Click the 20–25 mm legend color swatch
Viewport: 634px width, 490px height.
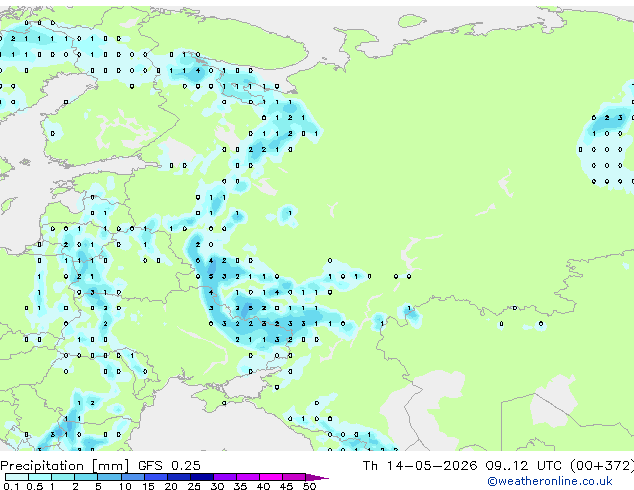click(178, 477)
